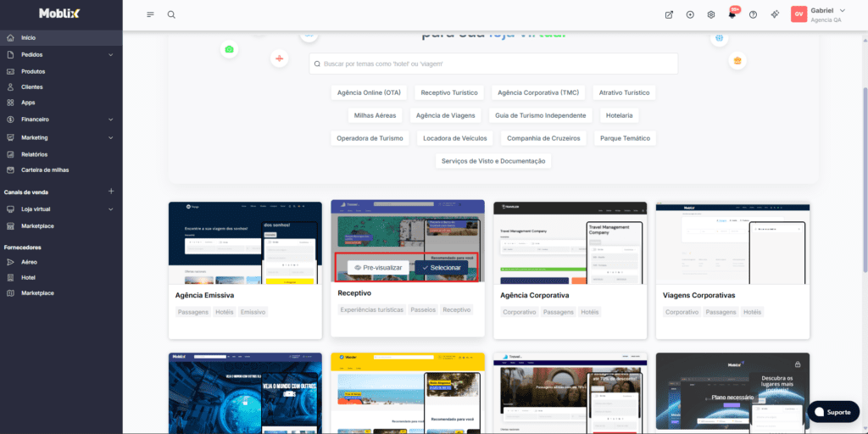
Task: Filter themes by Milhas Aéreas tag
Action: click(x=374, y=115)
